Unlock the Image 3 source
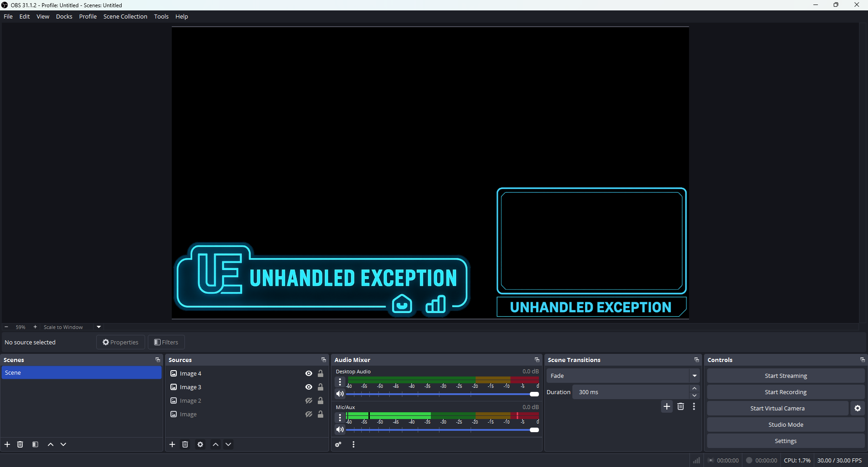The image size is (868, 467). click(321, 387)
